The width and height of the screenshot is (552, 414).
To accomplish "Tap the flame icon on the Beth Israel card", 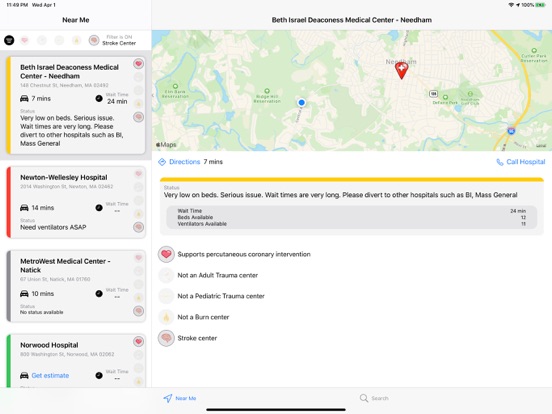I will (138, 104).
